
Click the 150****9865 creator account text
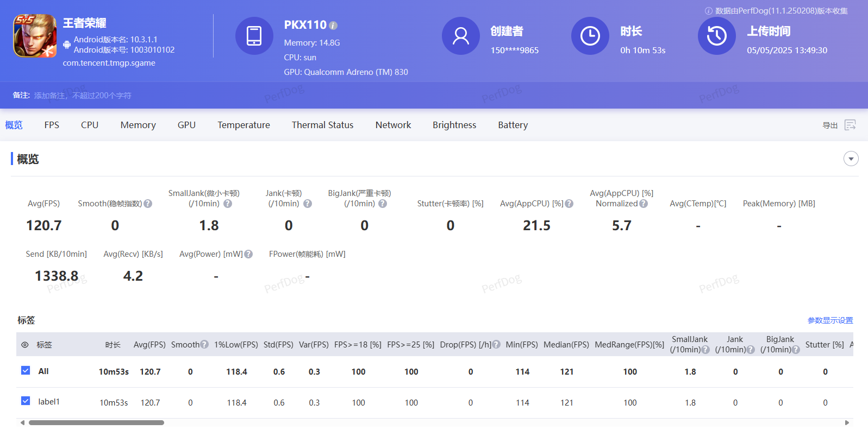tap(514, 50)
